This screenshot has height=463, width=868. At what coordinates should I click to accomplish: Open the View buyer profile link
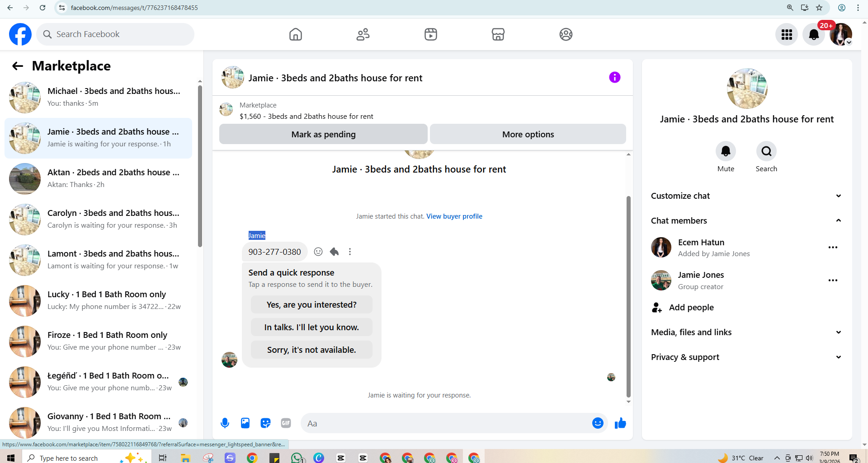click(x=454, y=216)
